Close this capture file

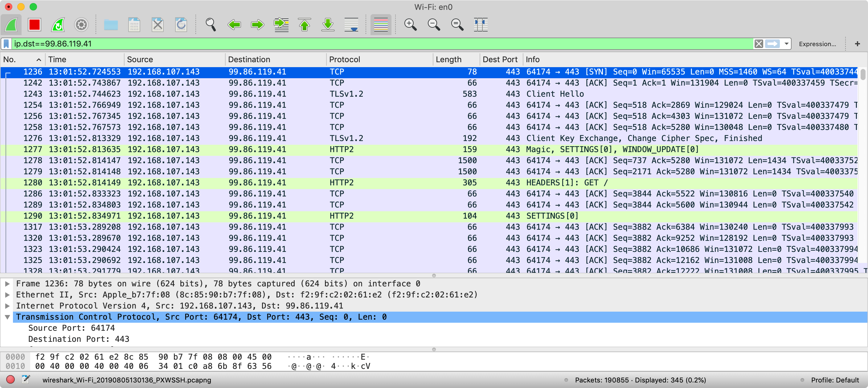point(158,25)
